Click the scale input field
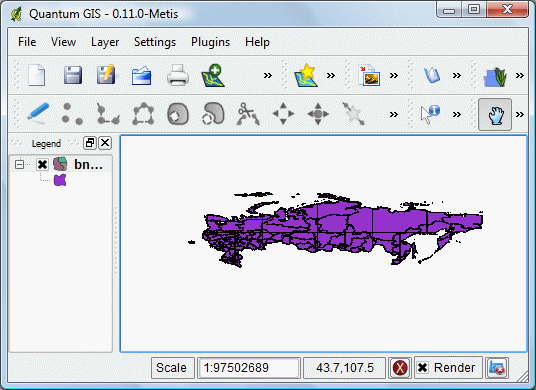This screenshot has height=390, width=536. point(249,368)
